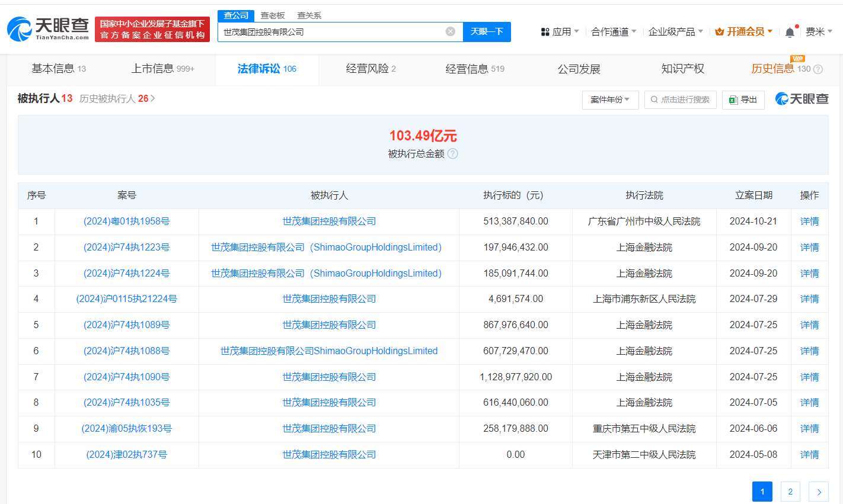Screen dimensions: 843x504
Task: View 详情 for row dated 2024-06-06
Action: tap(809, 428)
